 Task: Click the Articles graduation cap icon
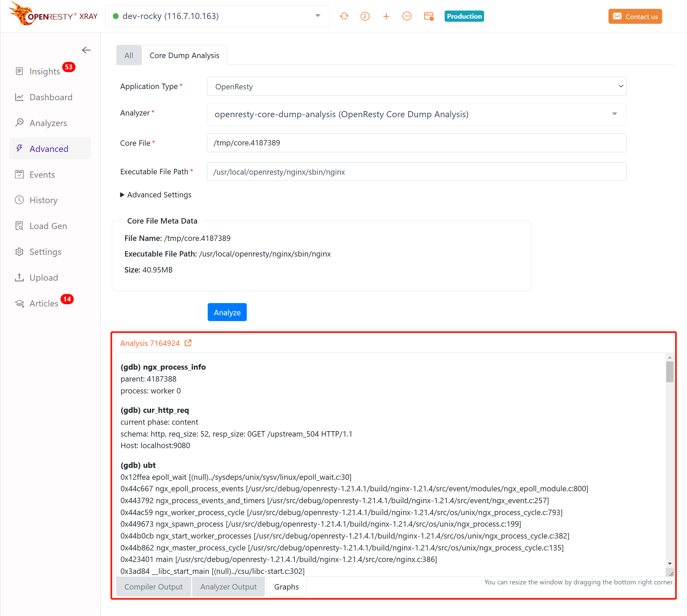[x=19, y=303]
